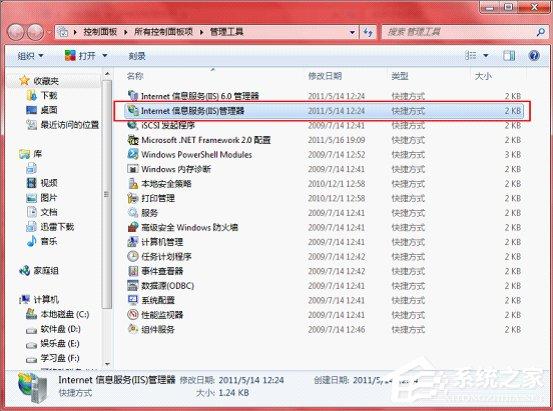Image resolution: width=553 pixels, height=411 pixels.
Task: Select the Windows 内存诊断 icon
Action: [x=133, y=169]
